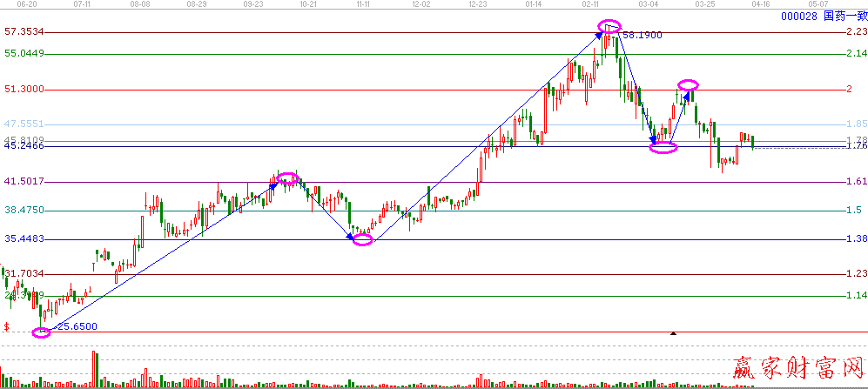Click the 2.23 ratio label on the right
The height and width of the screenshot is (389, 868).
coord(855,32)
